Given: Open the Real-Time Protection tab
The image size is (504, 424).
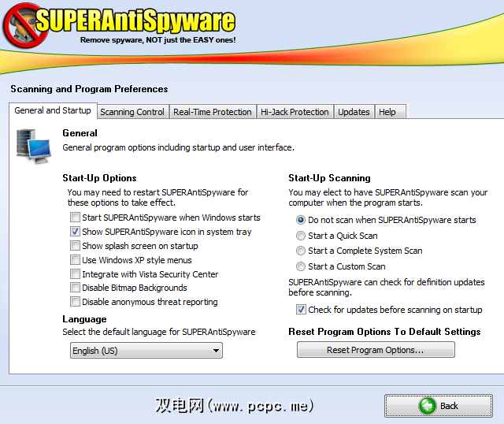Looking at the screenshot, I should point(213,112).
